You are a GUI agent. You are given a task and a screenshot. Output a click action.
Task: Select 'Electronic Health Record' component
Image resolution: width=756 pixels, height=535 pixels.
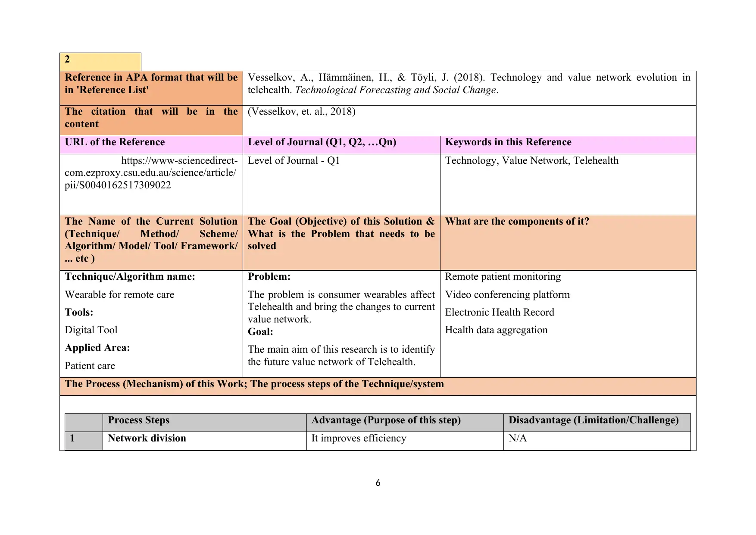pos(500,313)
